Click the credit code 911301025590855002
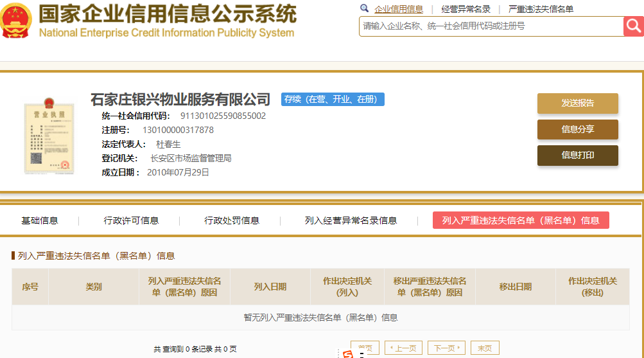This screenshot has height=358, width=644. 223,116
